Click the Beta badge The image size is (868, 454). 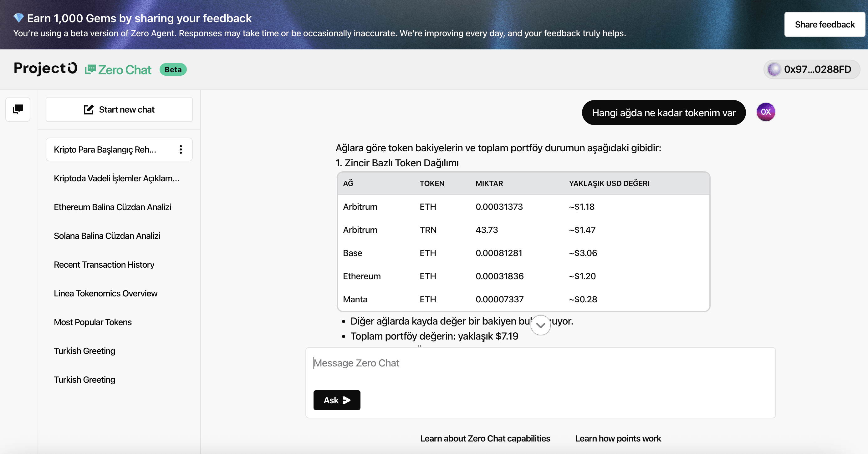pos(173,69)
